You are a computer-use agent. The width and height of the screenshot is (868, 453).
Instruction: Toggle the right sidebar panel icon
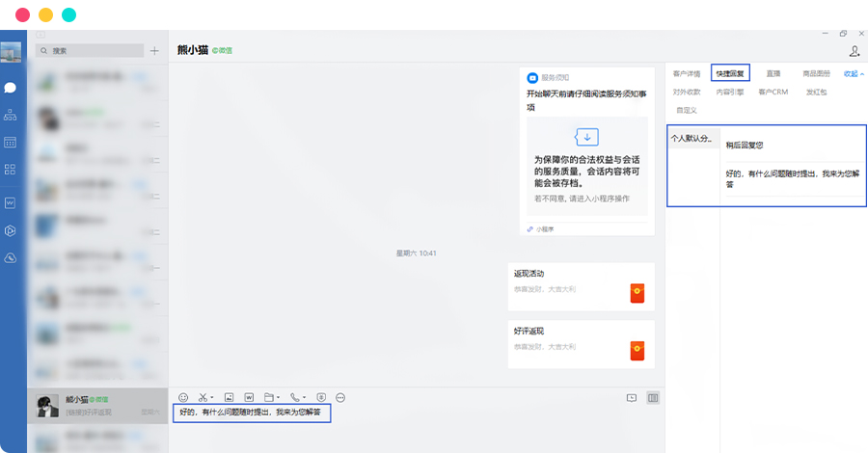653,397
